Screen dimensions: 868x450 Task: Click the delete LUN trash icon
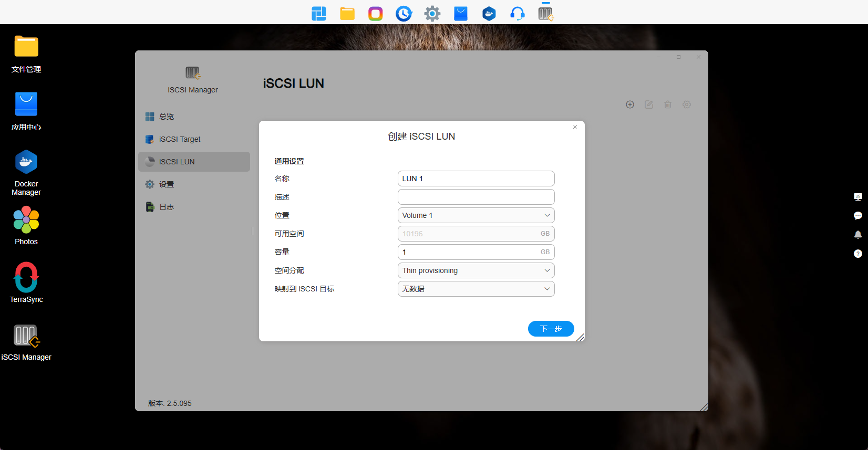tap(668, 104)
